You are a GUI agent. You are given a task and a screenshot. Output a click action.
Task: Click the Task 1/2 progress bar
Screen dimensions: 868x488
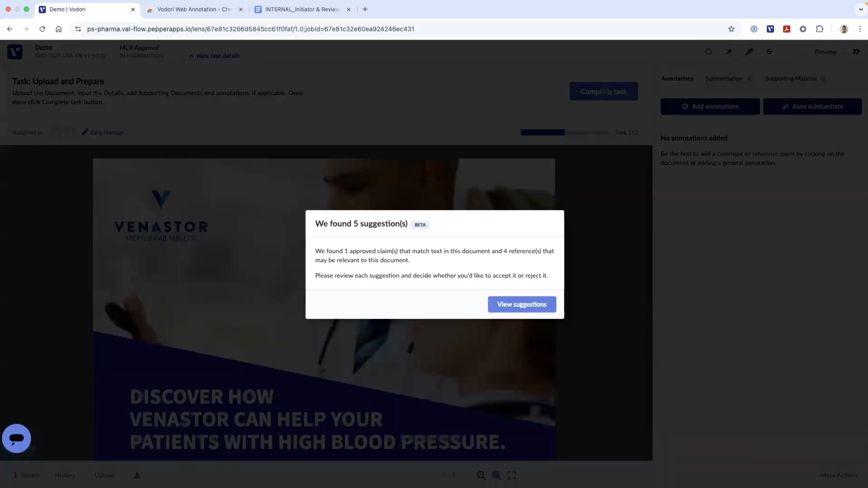[x=565, y=132]
